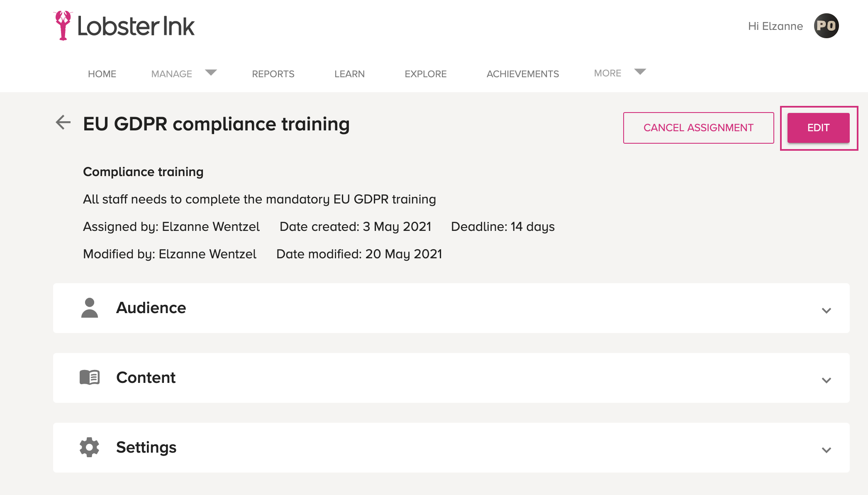The image size is (868, 495).
Task: Click the Edit button
Action: 819,128
